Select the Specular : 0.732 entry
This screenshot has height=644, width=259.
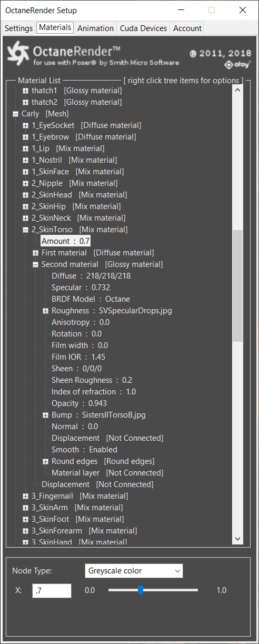(81, 288)
